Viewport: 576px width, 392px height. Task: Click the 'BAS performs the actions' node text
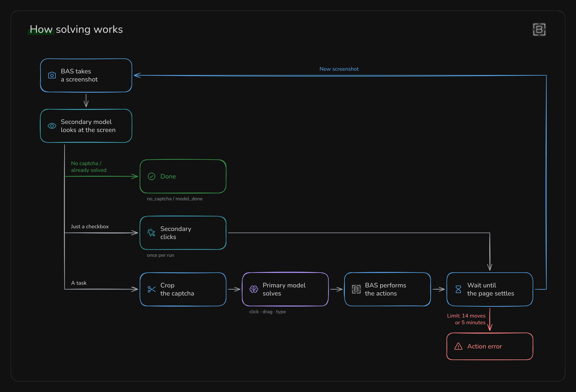coord(385,289)
